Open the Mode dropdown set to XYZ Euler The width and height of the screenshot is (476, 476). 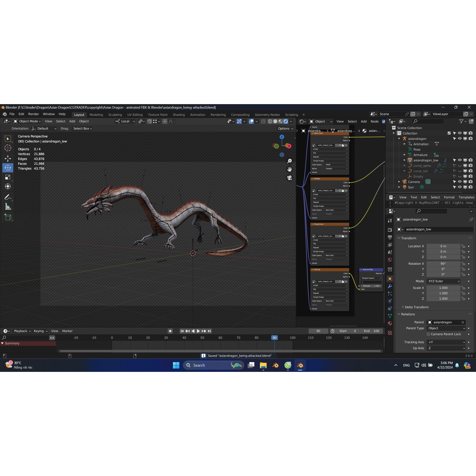click(x=443, y=281)
